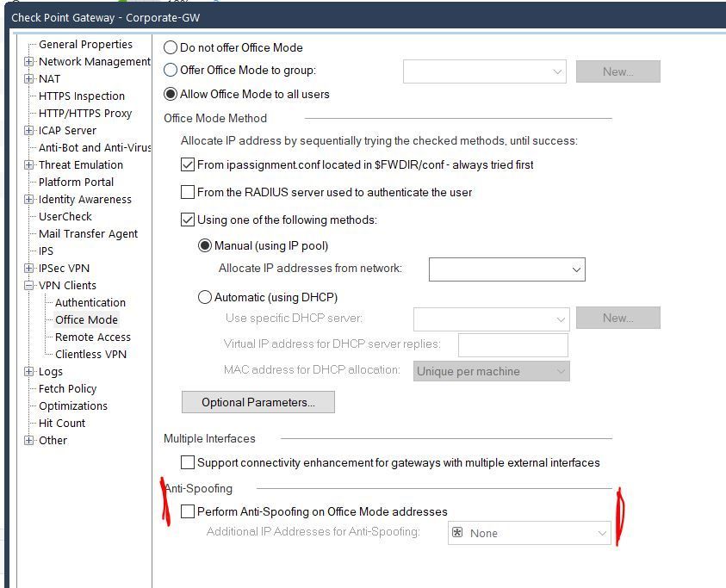Expand the Network Management tree node
This screenshot has width=726, height=588.
point(29,62)
